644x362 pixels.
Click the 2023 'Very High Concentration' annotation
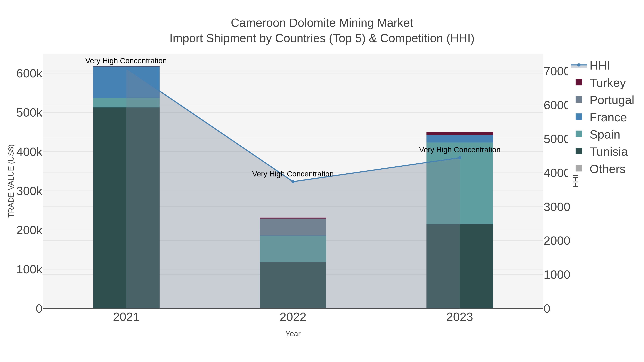tap(460, 150)
